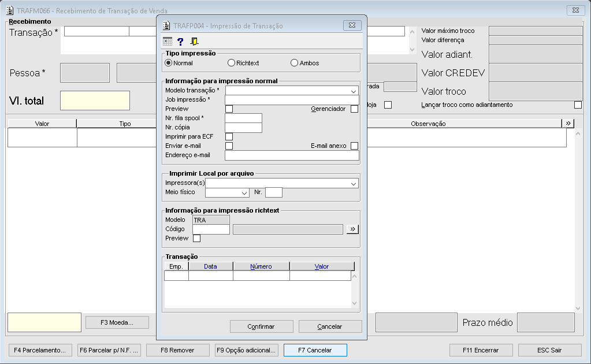Open the Meio físico dropdown
Screen dimensions: 591x364
tap(244, 192)
